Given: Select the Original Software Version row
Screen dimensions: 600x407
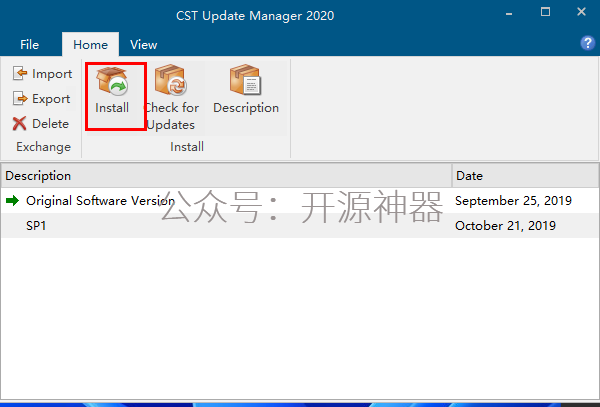Looking at the screenshot, I should [x=300, y=200].
